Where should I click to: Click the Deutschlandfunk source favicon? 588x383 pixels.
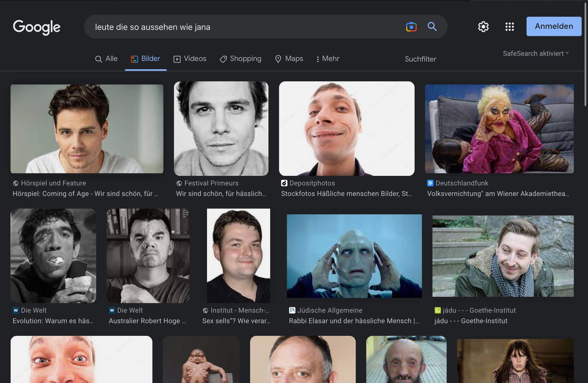coord(430,183)
